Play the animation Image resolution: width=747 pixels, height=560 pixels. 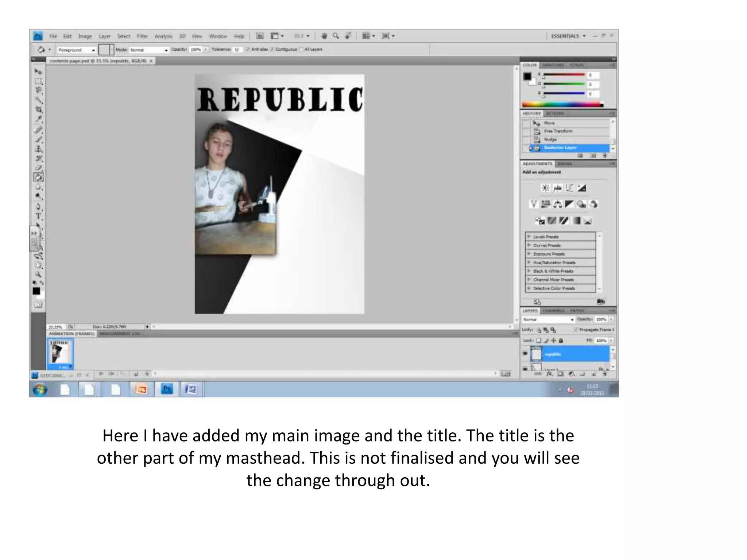pyautogui.click(x=101, y=374)
